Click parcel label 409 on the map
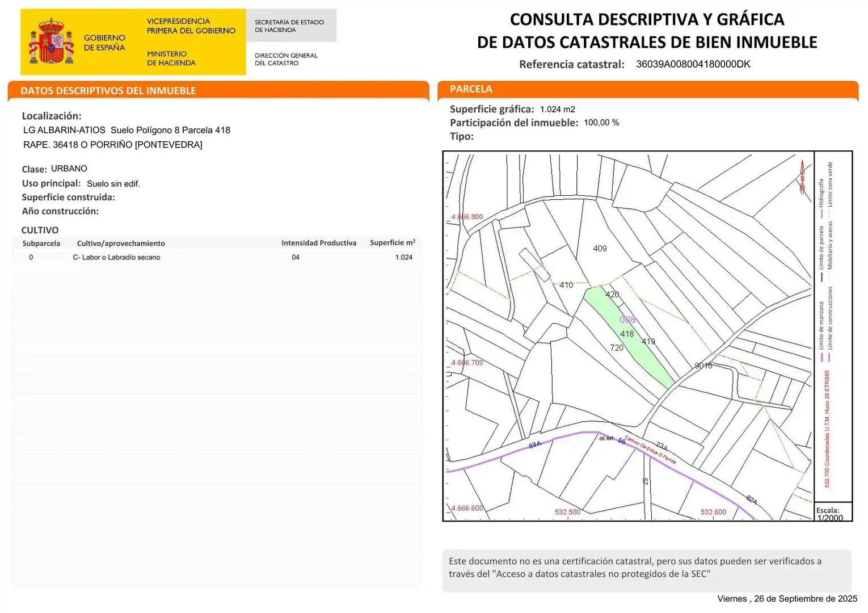Screen dimensions: 868x613 [600, 249]
